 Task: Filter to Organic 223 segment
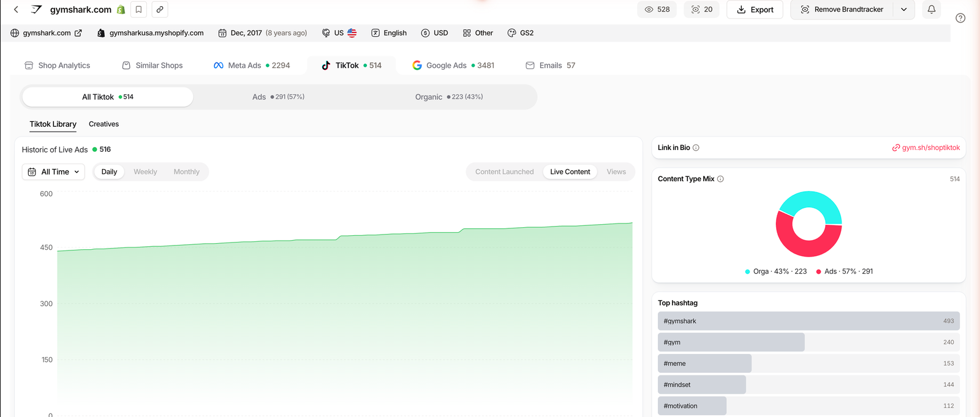click(x=449, y=97)
